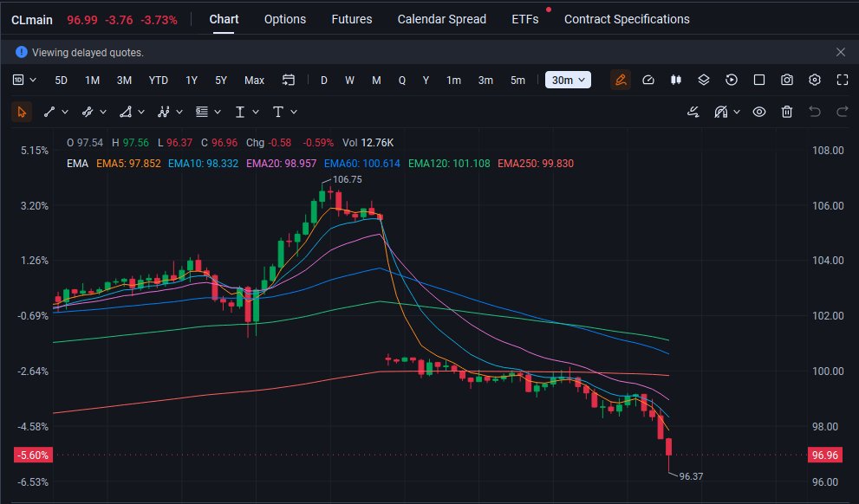Screen dimensions: 859x504
Task: Delete drawings with trash icon
Action: coord(787,112)
